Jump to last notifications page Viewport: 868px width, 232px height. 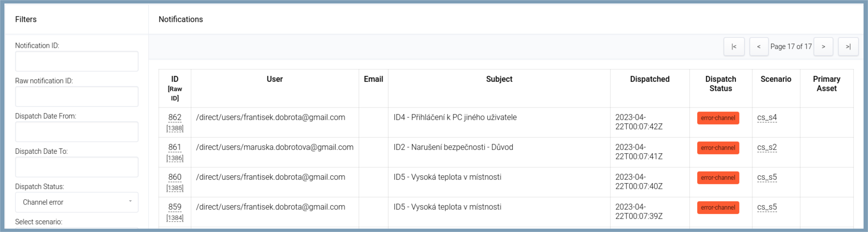click(848, 47)
